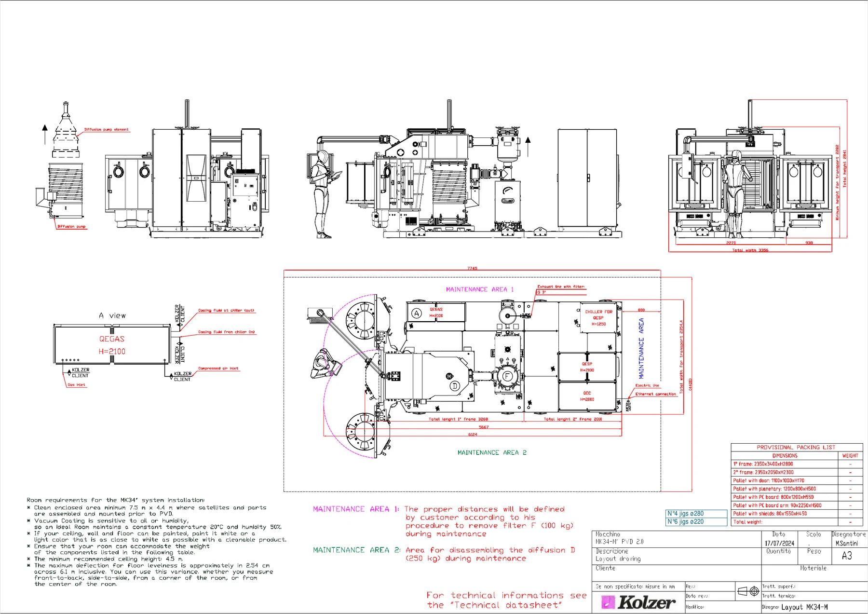
Task: Click the red QEGAS H=2100 text in A view
Action: tap(112, 345)
